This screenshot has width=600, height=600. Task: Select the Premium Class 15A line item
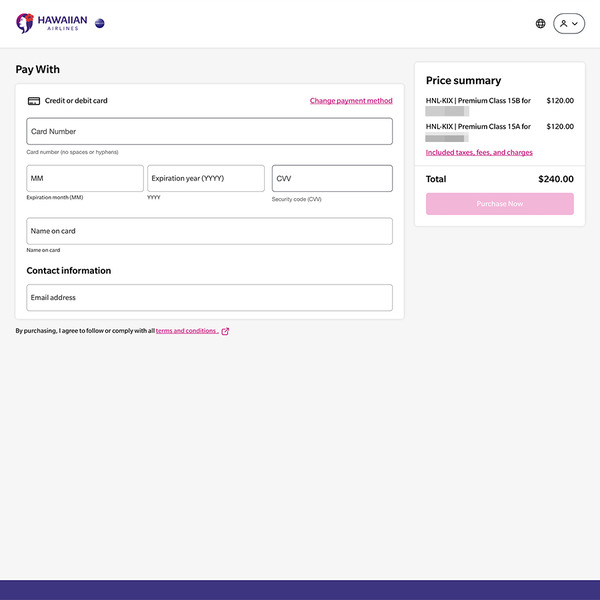click(x=499, y=132)
